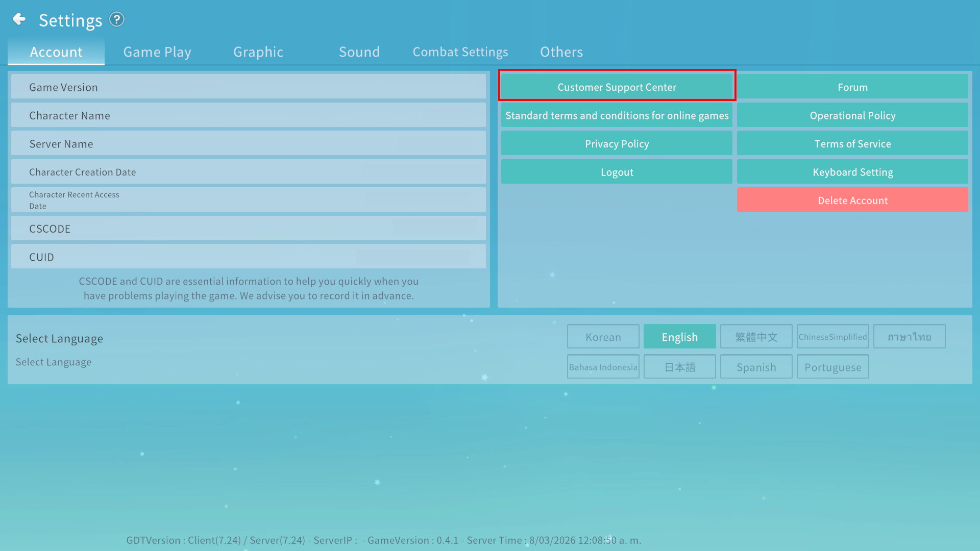Open Customer Support Center
This screenshot has width=980, height=551.
pyautogui.click(x=617, y=87)
